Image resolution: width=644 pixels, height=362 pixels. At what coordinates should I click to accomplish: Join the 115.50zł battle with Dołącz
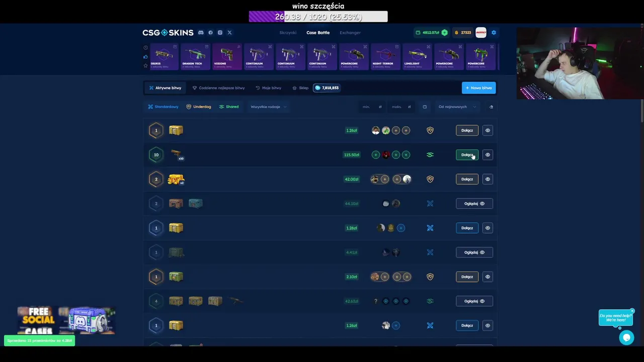tap(467, 155)
